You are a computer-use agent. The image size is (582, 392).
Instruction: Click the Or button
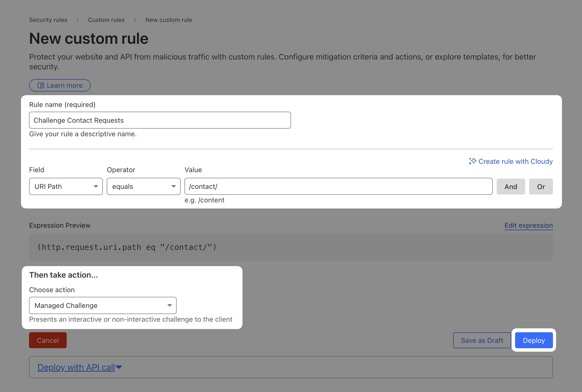coord(541,186)
